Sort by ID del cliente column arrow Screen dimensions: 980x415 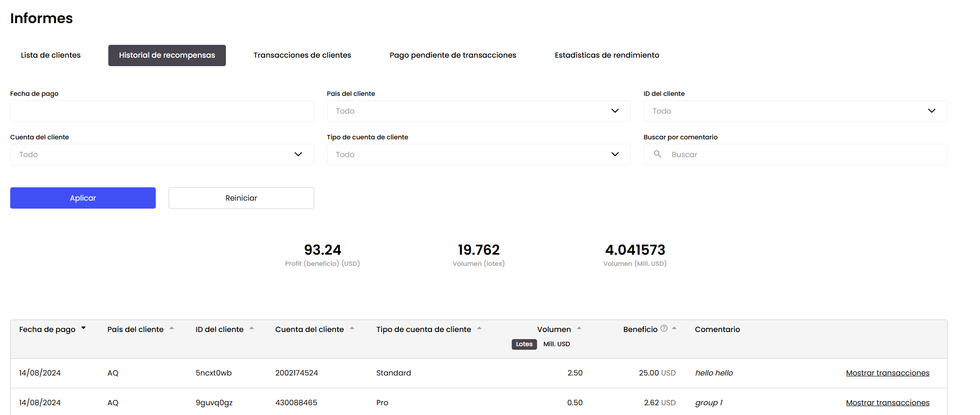click(x=252, y=328)
